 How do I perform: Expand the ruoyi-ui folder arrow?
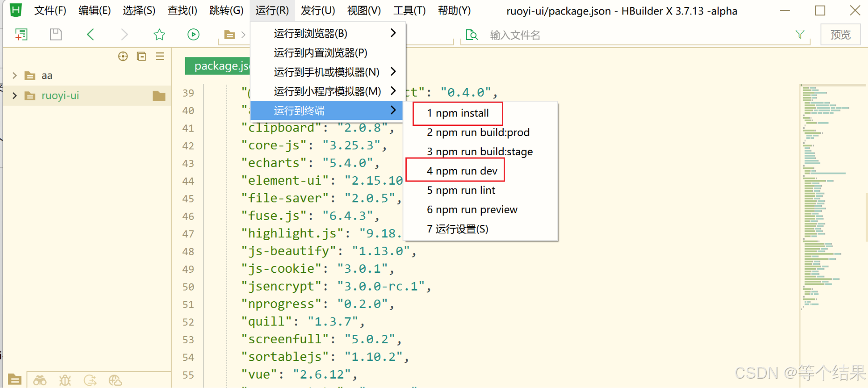pos(14,96)
